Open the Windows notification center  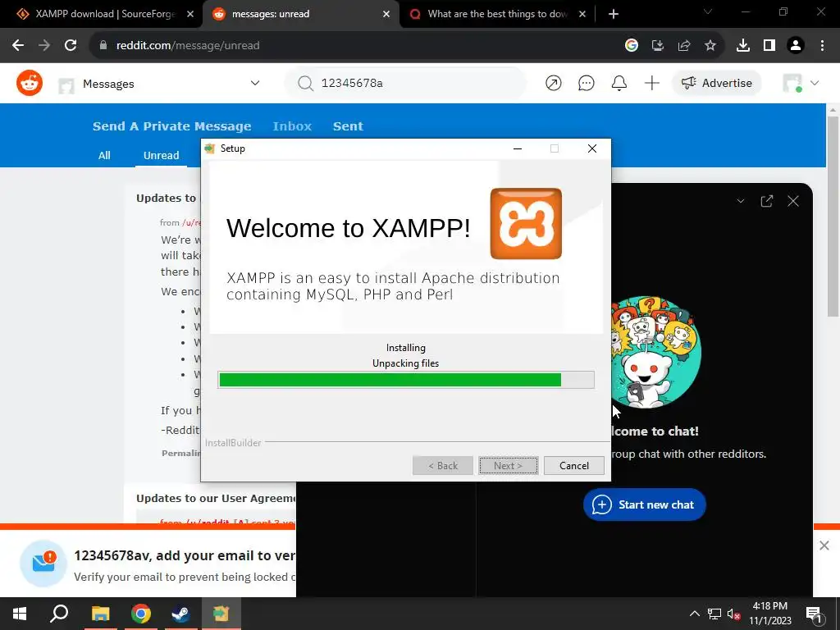click(814, 614)
